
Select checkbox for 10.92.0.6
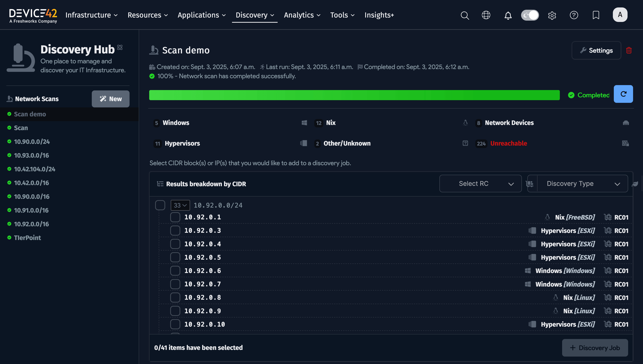point(175,271)
